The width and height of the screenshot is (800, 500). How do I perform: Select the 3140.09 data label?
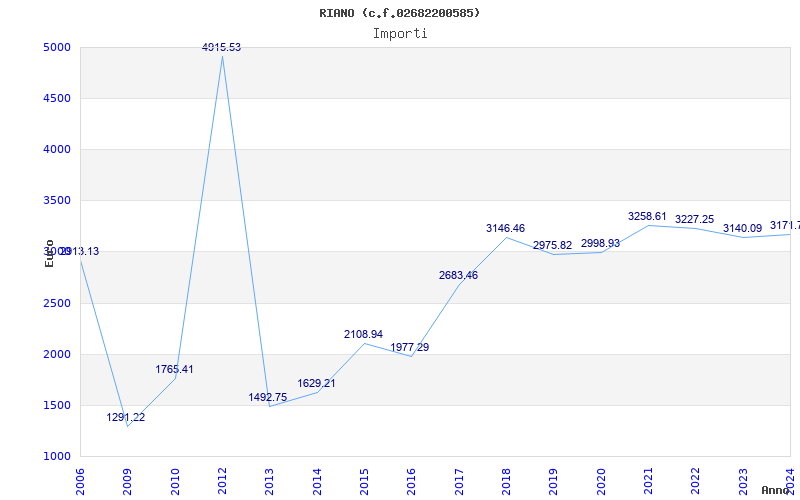click(x=742, y=229)
